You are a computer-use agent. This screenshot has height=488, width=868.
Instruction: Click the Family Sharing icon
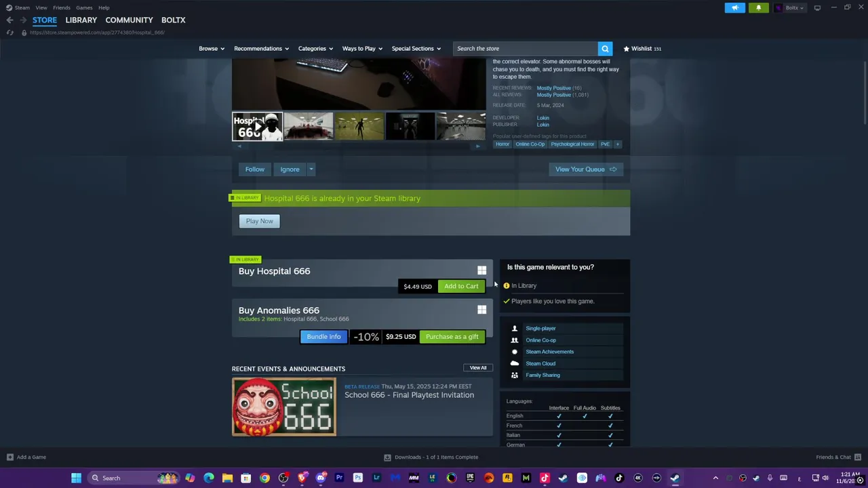click(x=514, y=375)
